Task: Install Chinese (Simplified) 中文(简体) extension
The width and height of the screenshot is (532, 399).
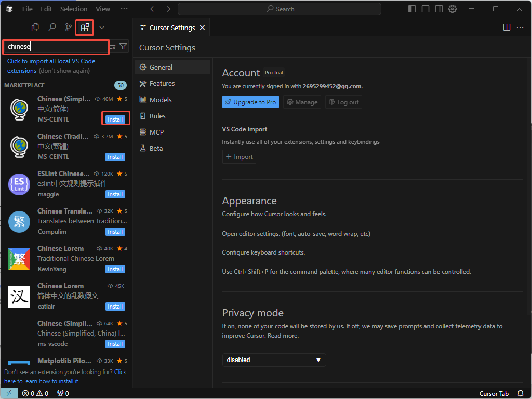Action: [115, 119]
